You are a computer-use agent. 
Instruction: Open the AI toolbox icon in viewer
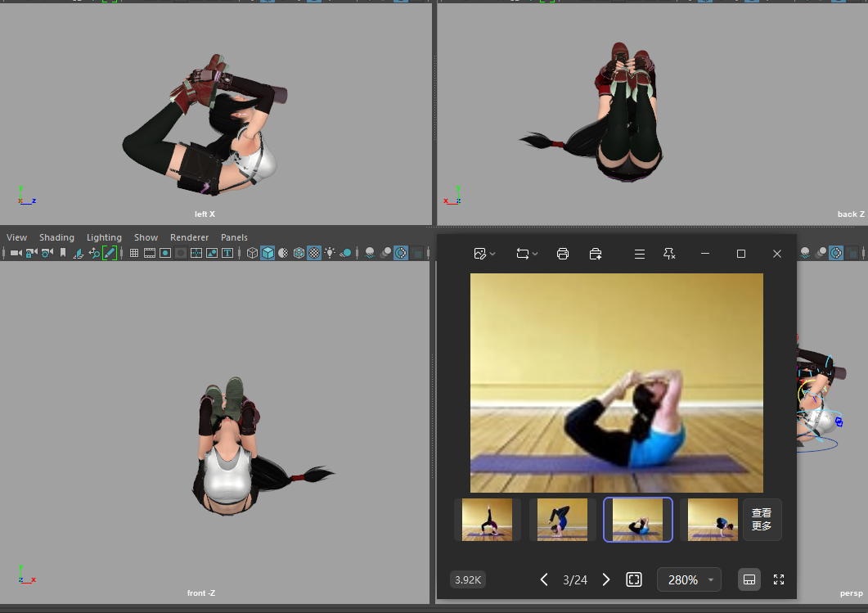596,254
